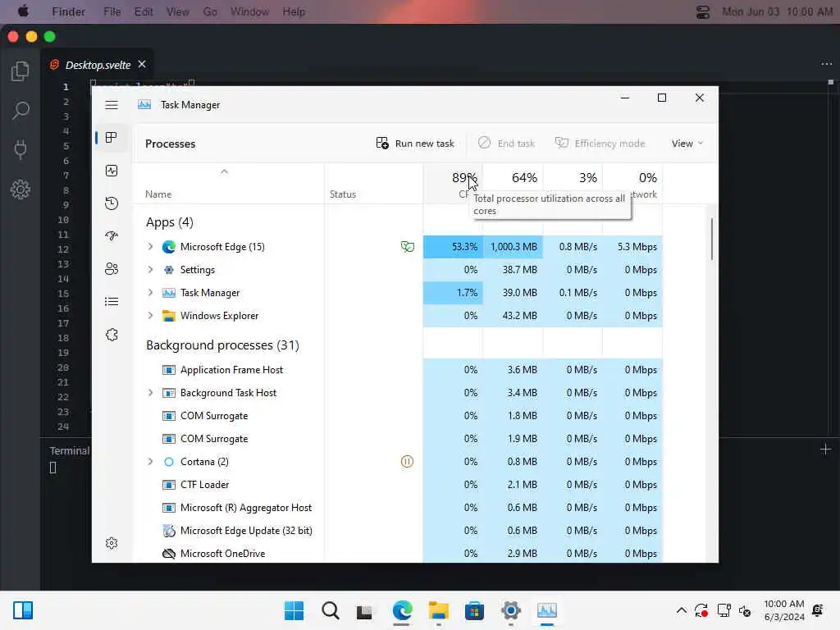The image size is (840, 630).
Task: Click End task button
Action: (506, 143)
